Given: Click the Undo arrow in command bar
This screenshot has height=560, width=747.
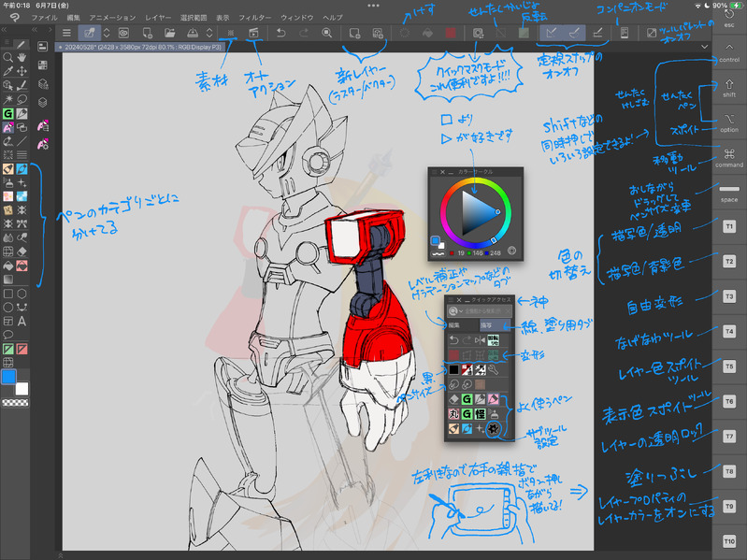Looking at the screenshot, I should 281,33.
